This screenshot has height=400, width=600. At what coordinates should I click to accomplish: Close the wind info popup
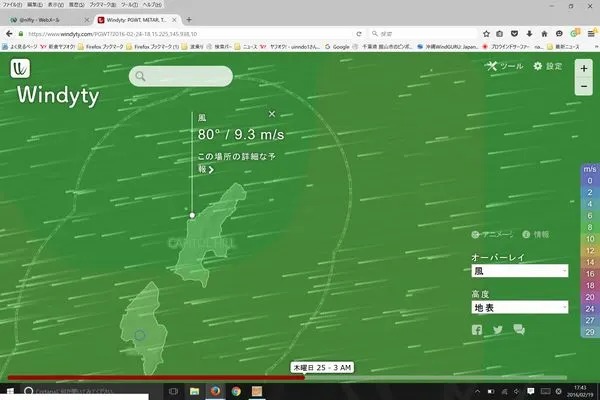click(x=272, y=114)
